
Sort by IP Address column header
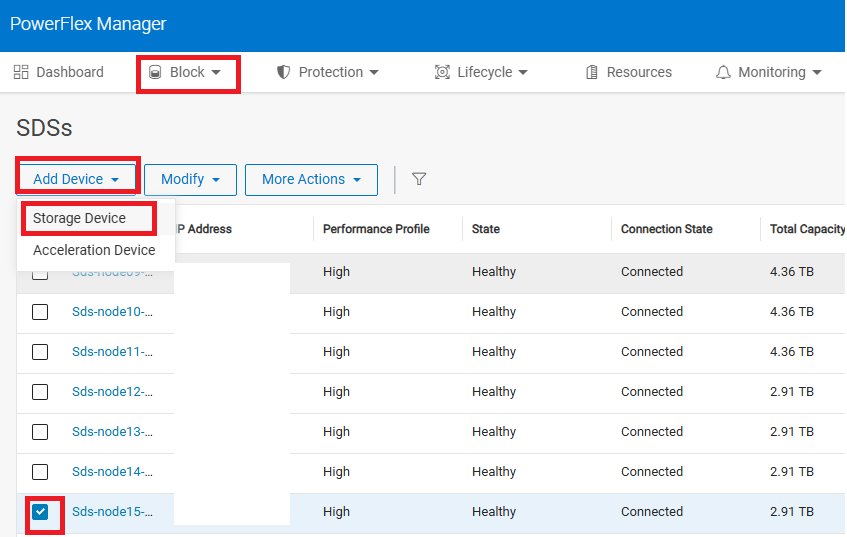point(203,229)
